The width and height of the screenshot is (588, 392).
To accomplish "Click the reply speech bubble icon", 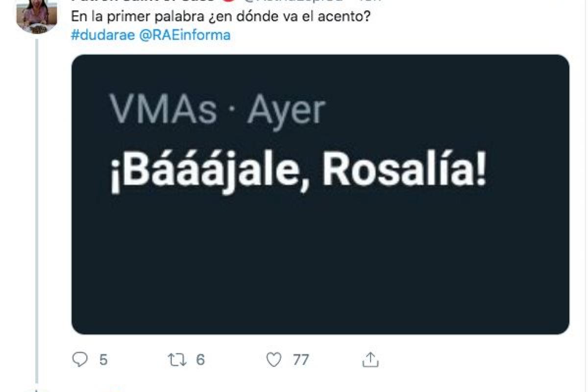I will tap(80, 360).
